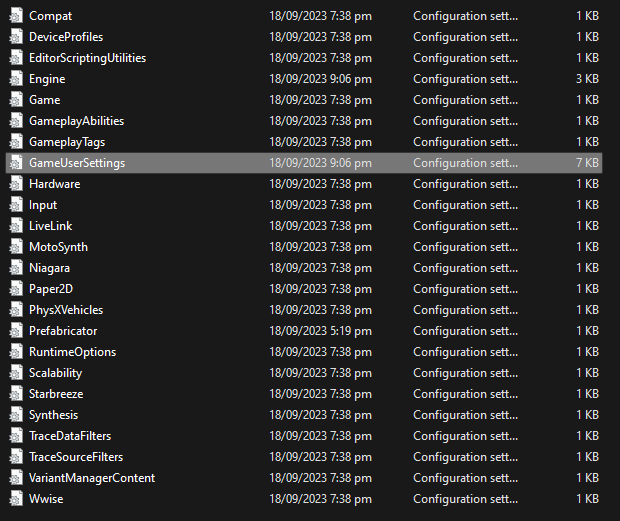This screenshot has width=620, height=521.
Task: Click the Synthesis file icon
Action: [16, 415]
